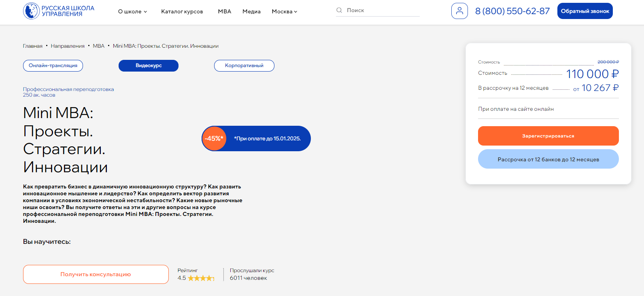Open the Русская Школа Управления logo

59,11
